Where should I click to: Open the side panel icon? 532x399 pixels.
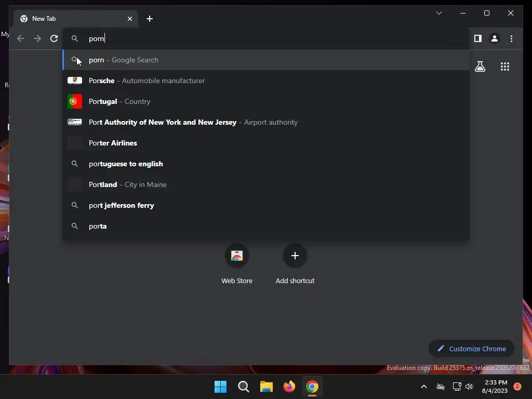click(478, 38)
